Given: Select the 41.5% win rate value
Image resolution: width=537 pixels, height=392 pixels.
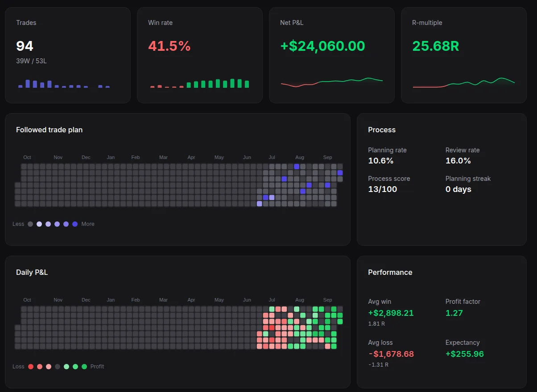Looking at the screenshot, I should coord(169,46).
